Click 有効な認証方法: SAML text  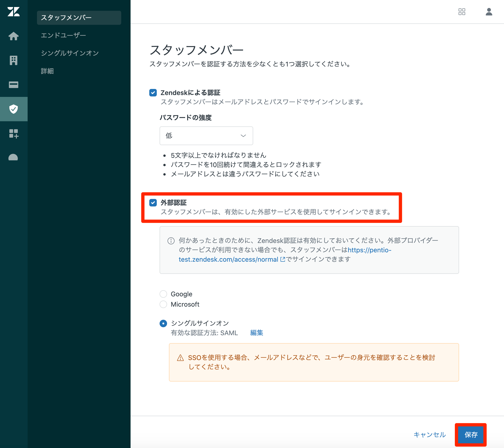(x=205, y=333)
